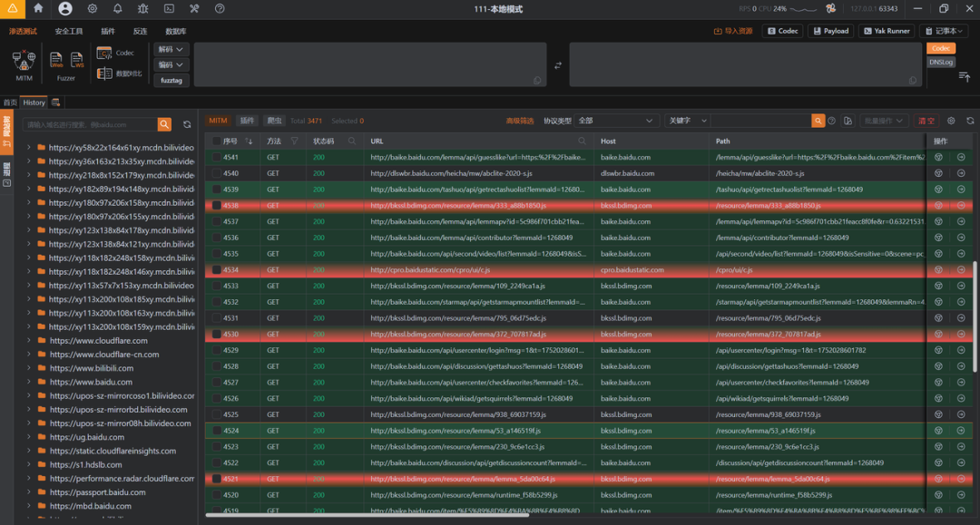Open the Web Fuzzer icon
980x525 pixels.
pos(56,60)
